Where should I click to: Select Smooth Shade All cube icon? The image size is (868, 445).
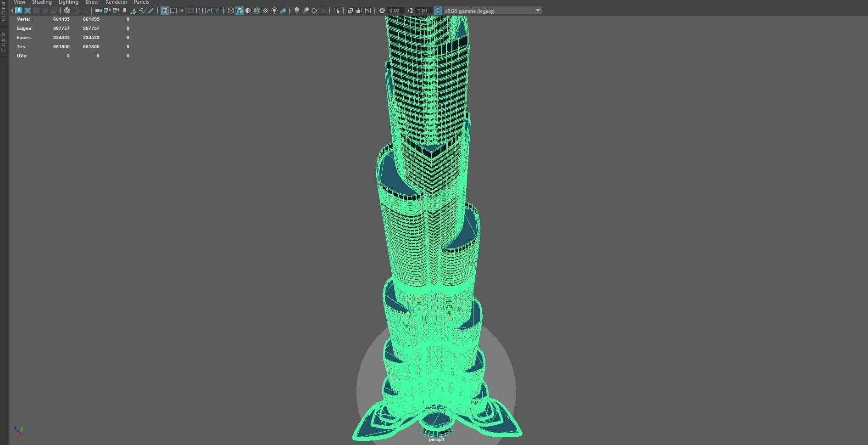tap(239, 10)
